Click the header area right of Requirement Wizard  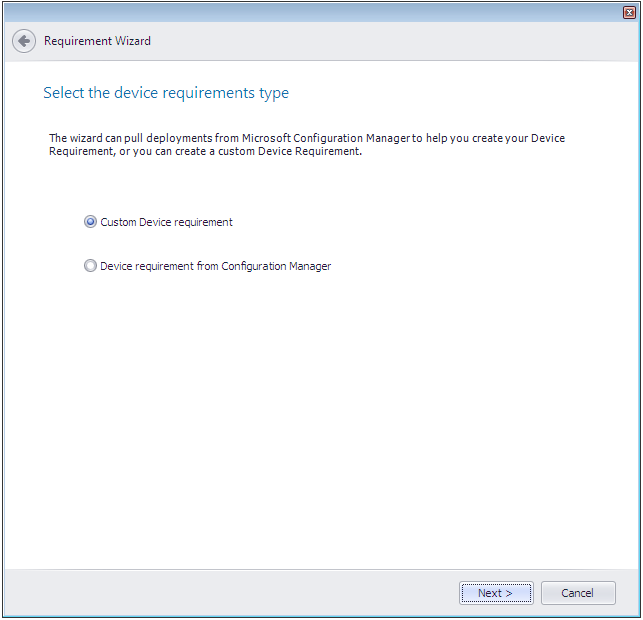[x=400, y=41]
